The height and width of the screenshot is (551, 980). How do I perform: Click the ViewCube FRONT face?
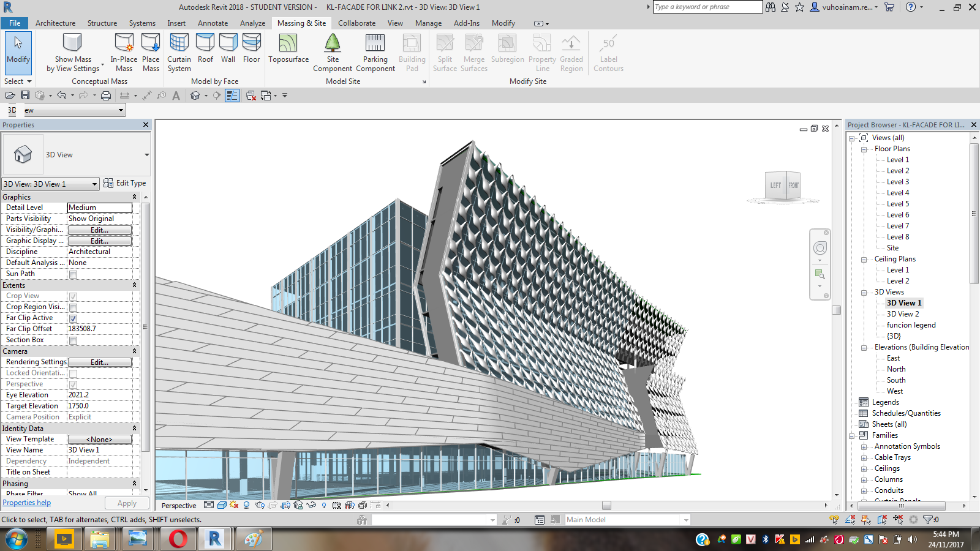pos(793,186)
